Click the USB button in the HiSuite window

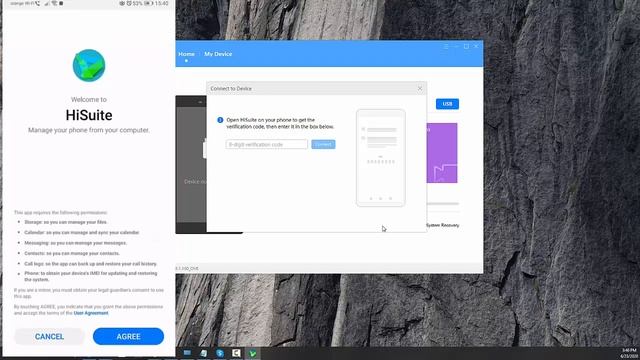pyautogui.click(x=447, y=104)
